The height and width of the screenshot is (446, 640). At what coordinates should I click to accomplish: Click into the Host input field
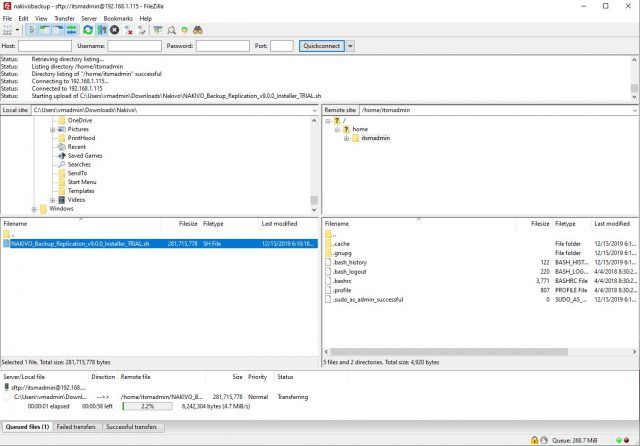point(45,46)
